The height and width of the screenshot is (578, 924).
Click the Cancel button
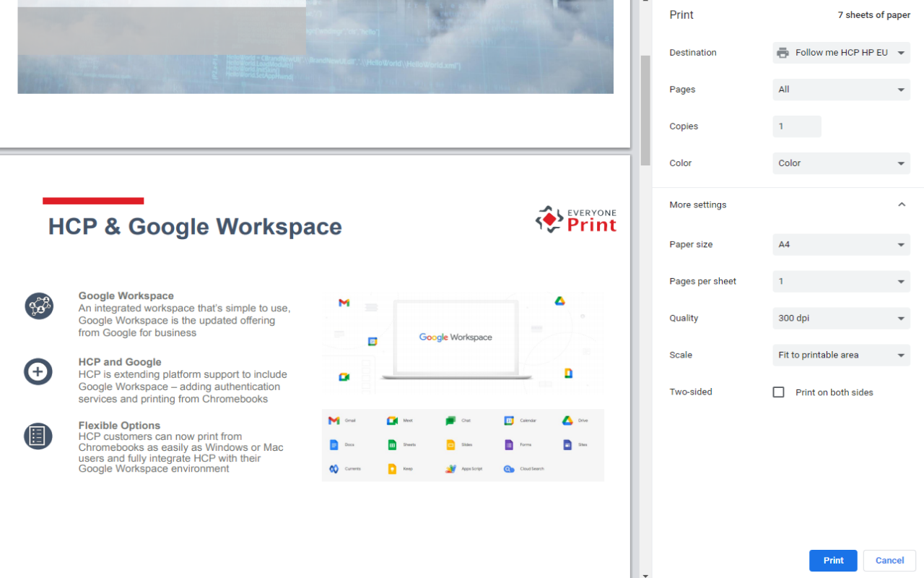[x=889, y=561]
